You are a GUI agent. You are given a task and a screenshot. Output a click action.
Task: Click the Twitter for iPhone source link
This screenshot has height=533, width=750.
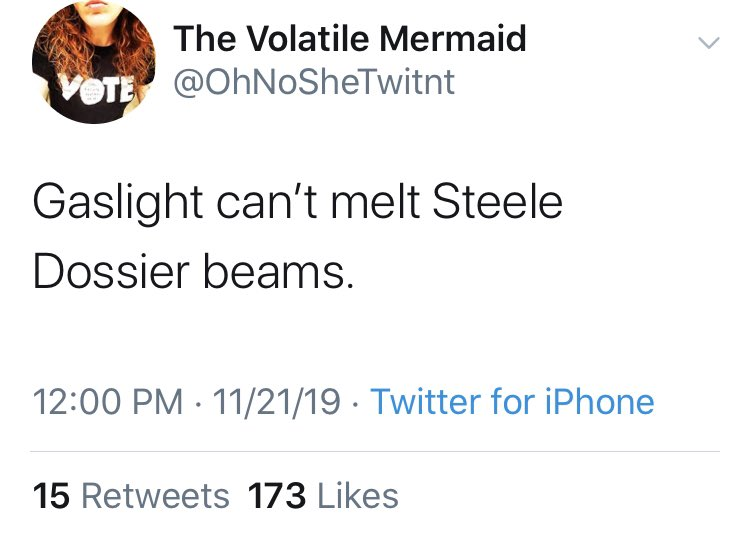click(x=512, y=401)
